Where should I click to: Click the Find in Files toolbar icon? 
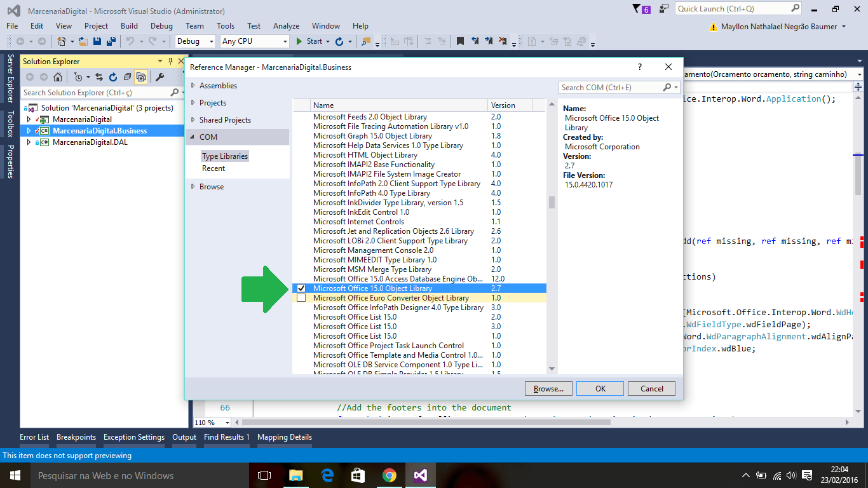point(366,41)
